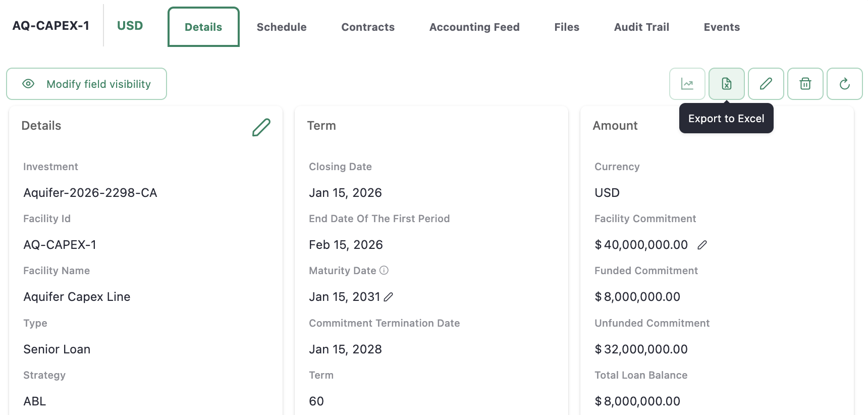Click the USD header label
The width and height of the screenshot is (868, 415).
coord(130,26)
